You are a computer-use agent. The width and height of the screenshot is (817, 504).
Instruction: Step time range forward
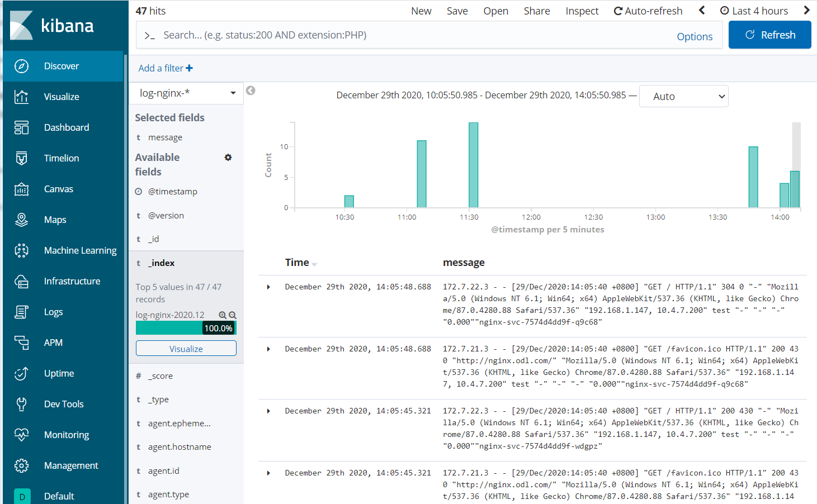(806, 10)
